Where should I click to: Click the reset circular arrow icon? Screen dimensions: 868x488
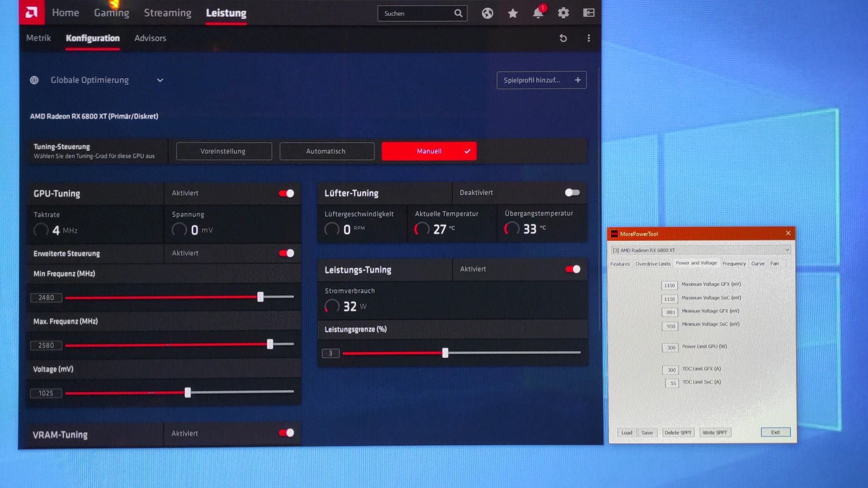point(563,38)
